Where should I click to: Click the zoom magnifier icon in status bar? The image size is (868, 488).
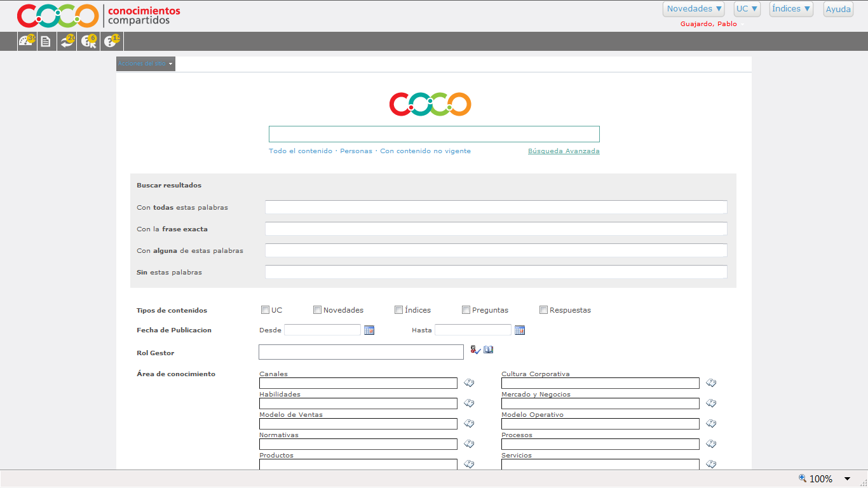803,478
